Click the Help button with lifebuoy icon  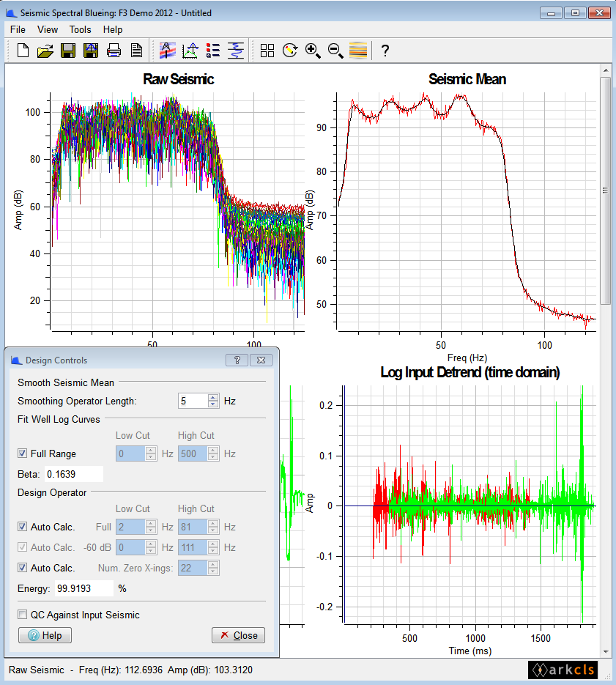[x=45, y=635]
